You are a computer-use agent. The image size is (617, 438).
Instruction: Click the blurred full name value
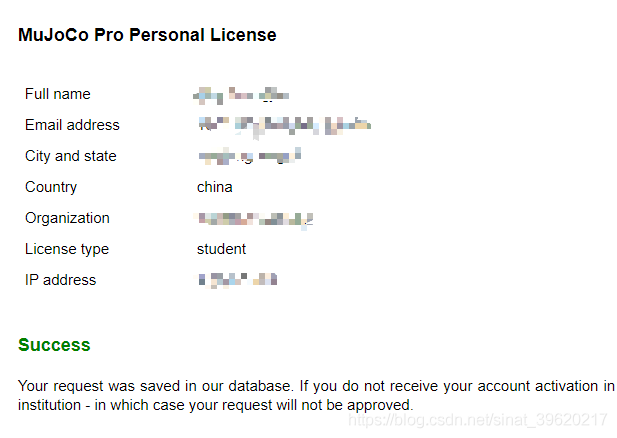coord(241,96)
